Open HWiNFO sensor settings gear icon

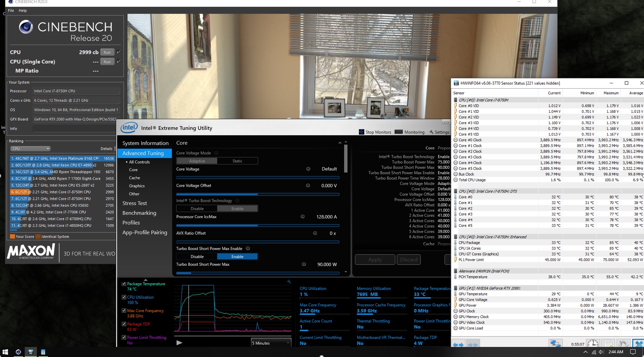[623, 344]
